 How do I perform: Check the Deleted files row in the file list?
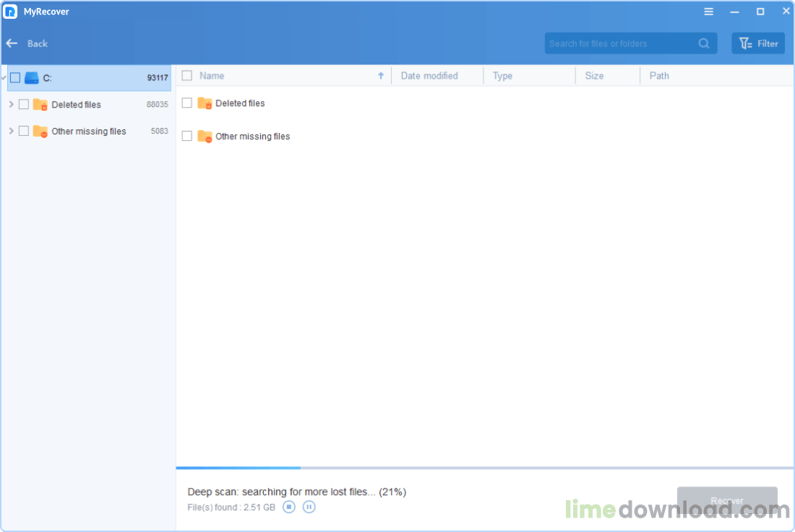[187, 103]
